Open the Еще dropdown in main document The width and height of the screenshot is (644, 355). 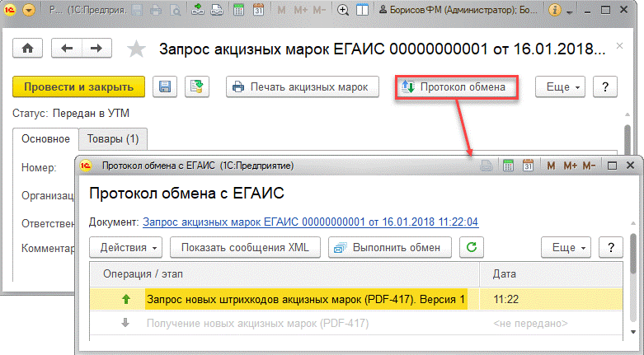[560, 86]
